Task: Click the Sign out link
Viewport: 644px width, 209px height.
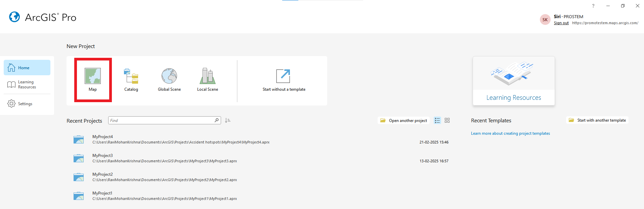Action: click(561, 23)
